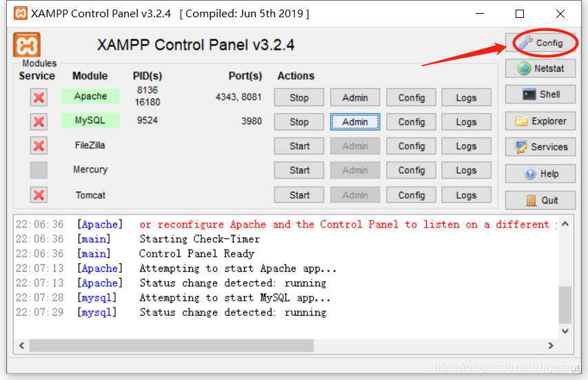Toggle Tomcat service install checkbox
Image resolution: width=588 pixels, height=380 pixels.
(x=39, y=194)
